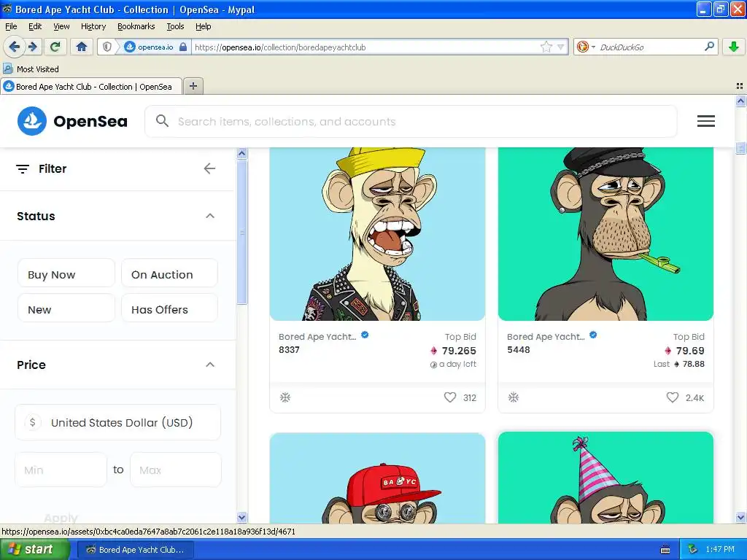Click the OpenSea logo

[x=72, y=121]
